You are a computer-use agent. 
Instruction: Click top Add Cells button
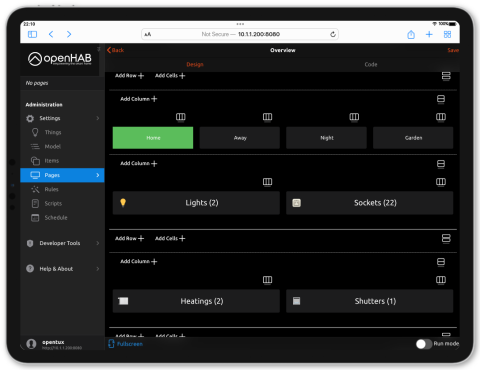[170, 76]
